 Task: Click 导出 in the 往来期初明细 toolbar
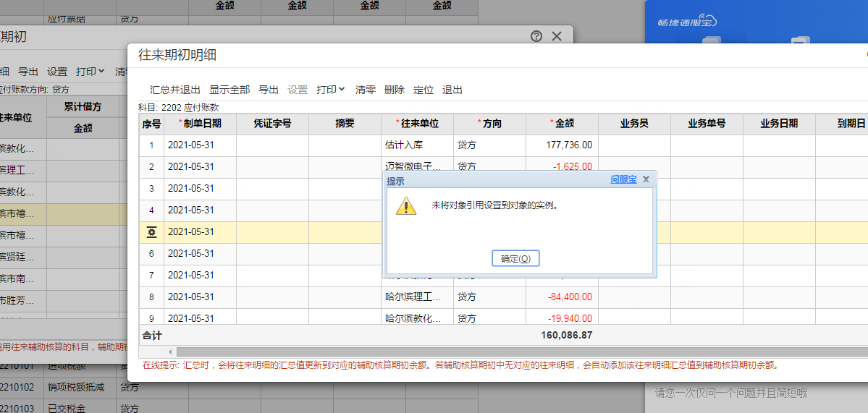[x=269, y=90]
